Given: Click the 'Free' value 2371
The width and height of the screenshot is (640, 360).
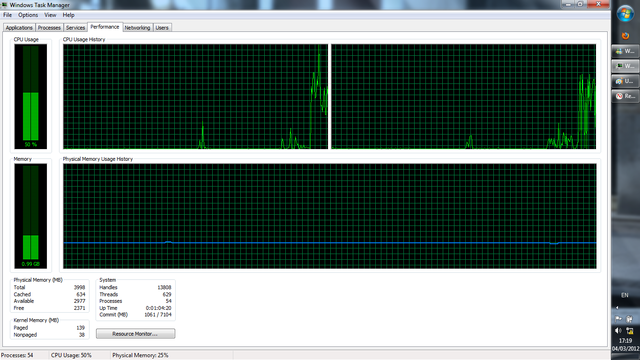Looking at the screenshot, I should click(x=79, y=308).
